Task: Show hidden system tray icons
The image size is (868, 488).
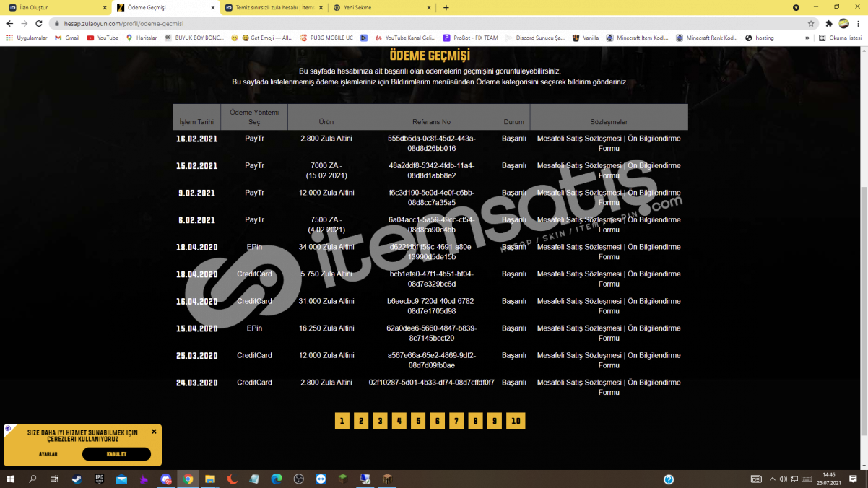Action: coord(772,479)
